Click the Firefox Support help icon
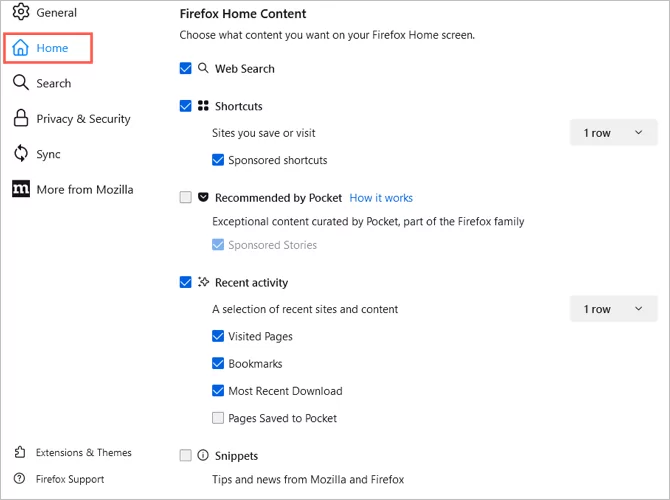670x500 pixels. [20, 479]
